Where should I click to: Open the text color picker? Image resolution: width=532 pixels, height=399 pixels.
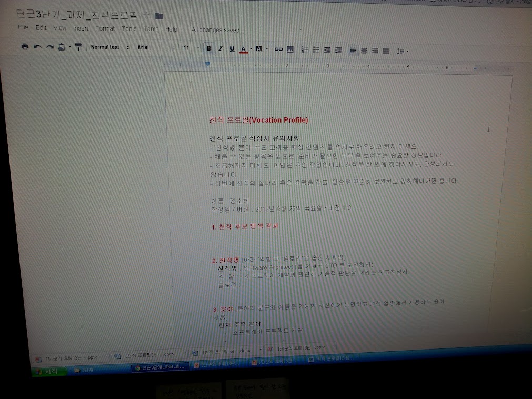pos(244,49)
